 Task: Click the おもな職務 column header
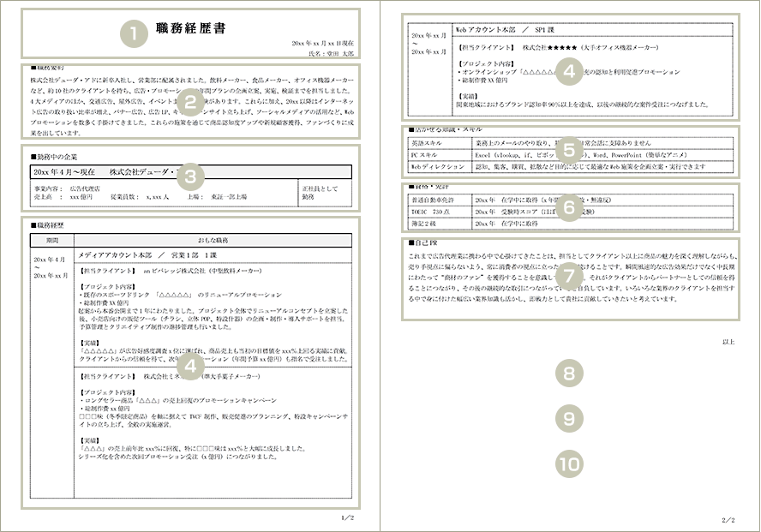click(213, 241)
